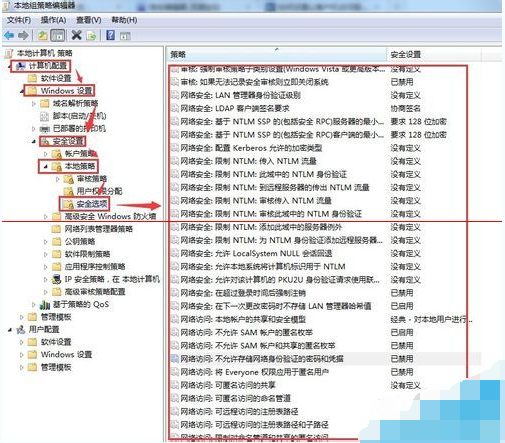
Task: Select policy 审核: 如果无法记录安全审核则立即关闭系统
Action: [x=255, y=82]
